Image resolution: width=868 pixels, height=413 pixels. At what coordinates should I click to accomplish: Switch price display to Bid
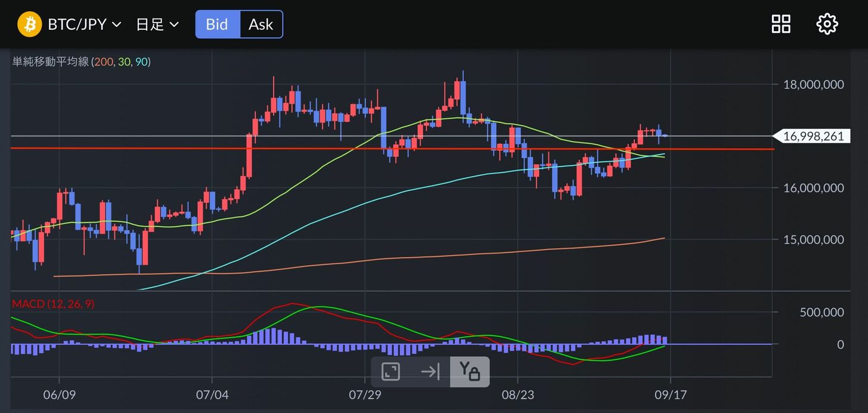[218, 24]
